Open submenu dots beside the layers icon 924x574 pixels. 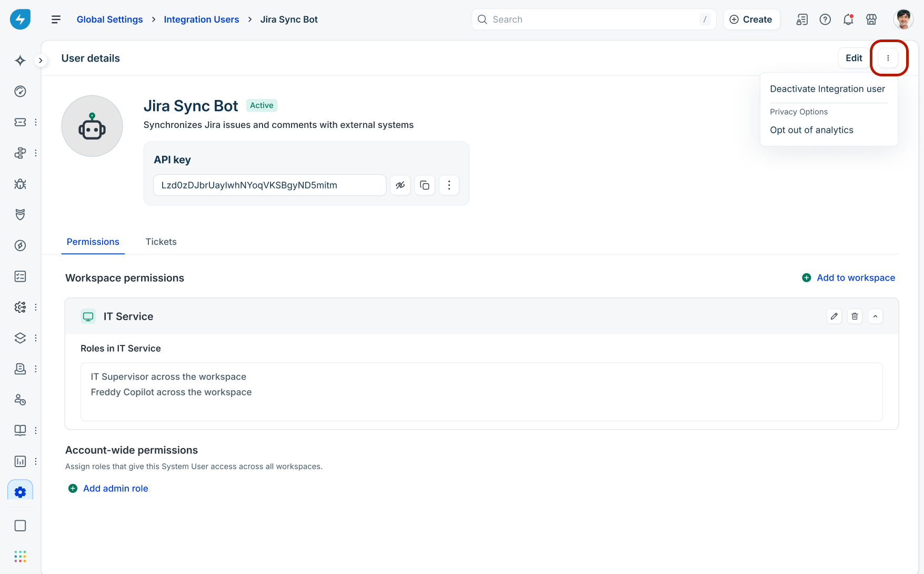pos(35,338)
